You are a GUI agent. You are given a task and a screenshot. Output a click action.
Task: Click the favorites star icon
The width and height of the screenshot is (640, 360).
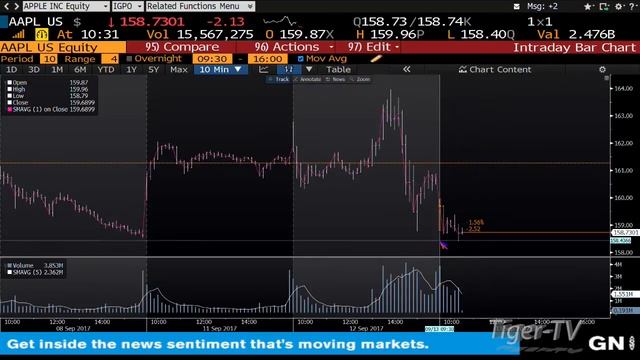pyautogui.click(x=588, y=7)
